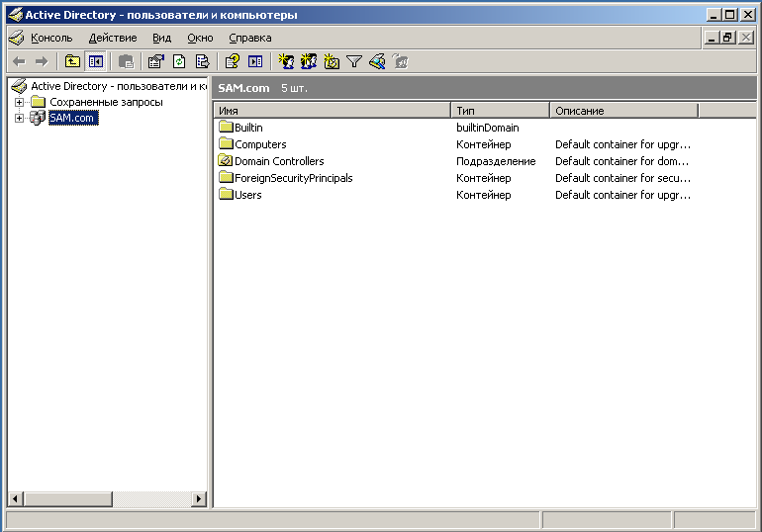Click the Domain Controllers OU icon

[226, 160]
